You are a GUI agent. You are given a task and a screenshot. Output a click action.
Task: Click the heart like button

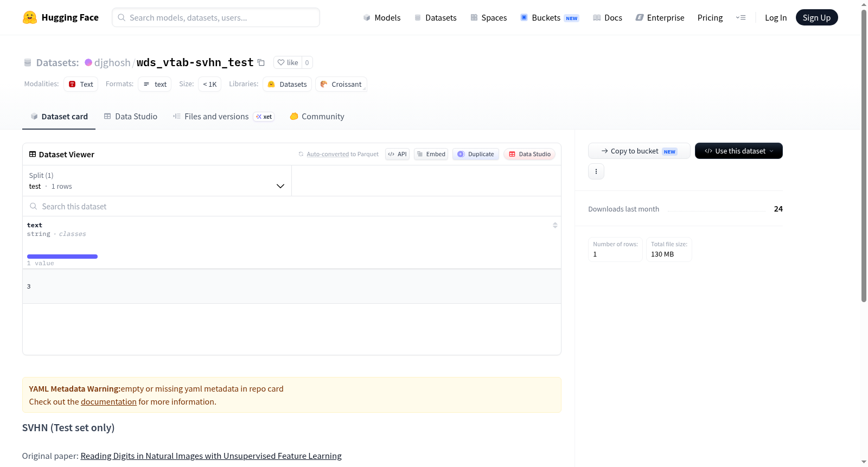pos(288,62)
